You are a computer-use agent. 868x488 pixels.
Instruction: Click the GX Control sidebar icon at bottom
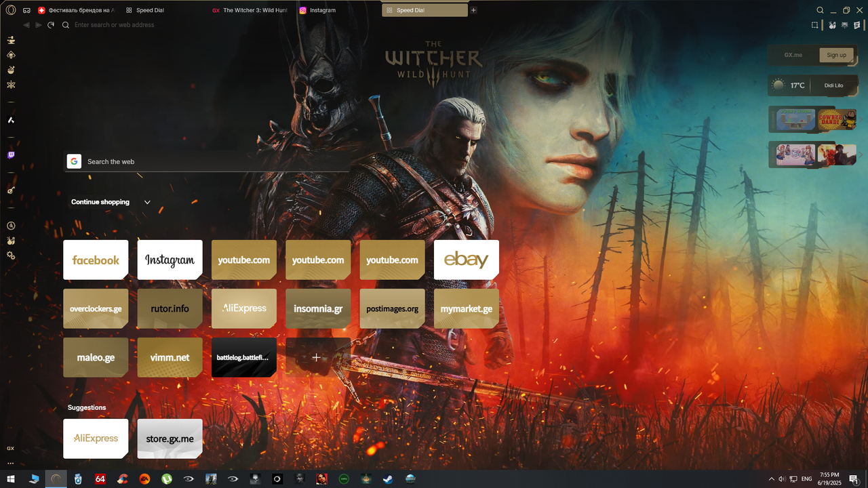coord(11,448)
